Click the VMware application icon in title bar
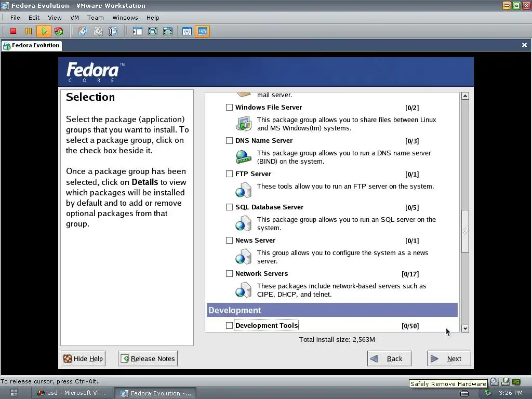The height and width of the screenshot is (399, 532). (x=5, y=5)
